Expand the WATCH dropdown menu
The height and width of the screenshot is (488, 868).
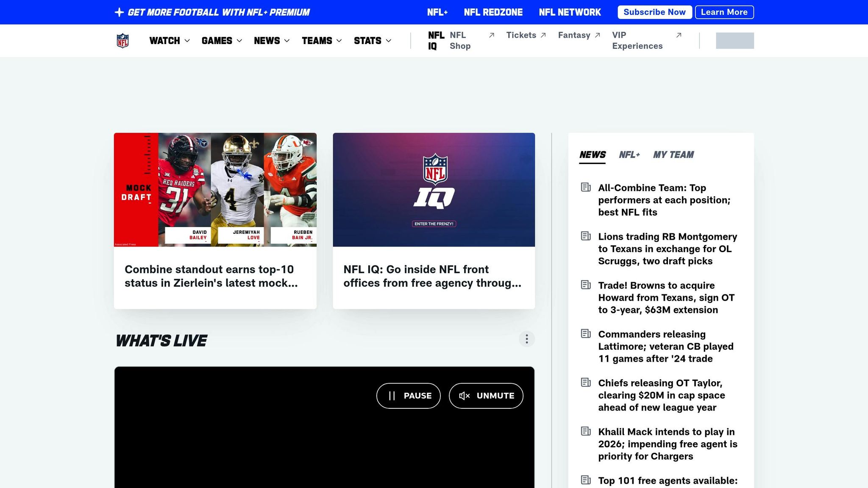(x=169, y=41)
